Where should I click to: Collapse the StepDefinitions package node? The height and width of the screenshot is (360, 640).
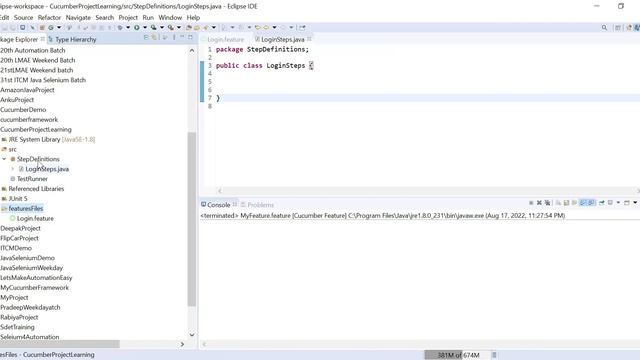(4, 159)
